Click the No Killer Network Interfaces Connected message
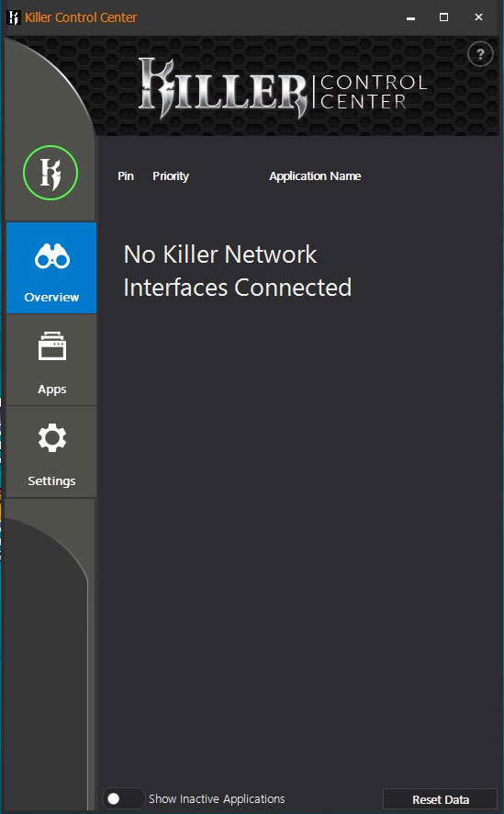Image resolution: width=504 pixels, height=814 pixels. coord(238,271)
